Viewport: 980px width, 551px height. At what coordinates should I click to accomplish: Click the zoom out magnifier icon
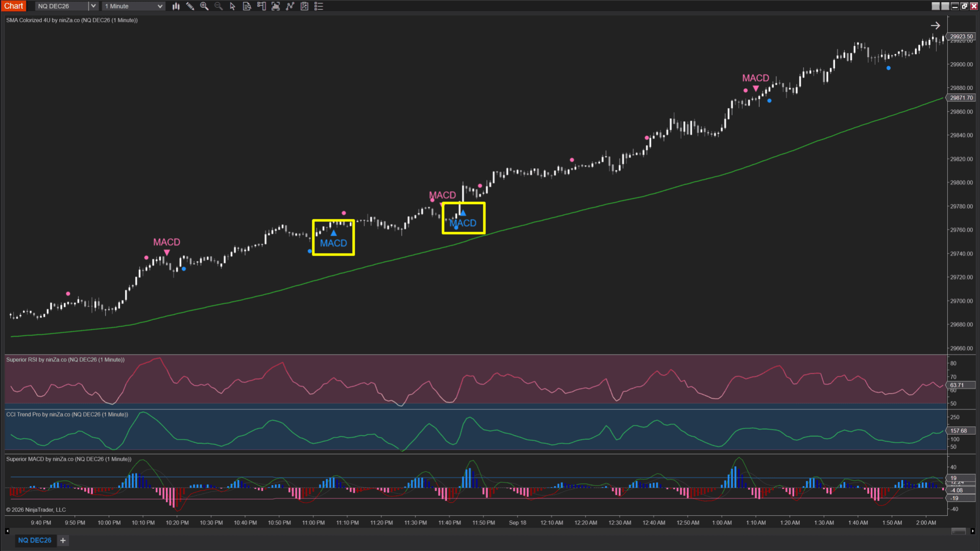pyautogui.click(x=218, y=6)
